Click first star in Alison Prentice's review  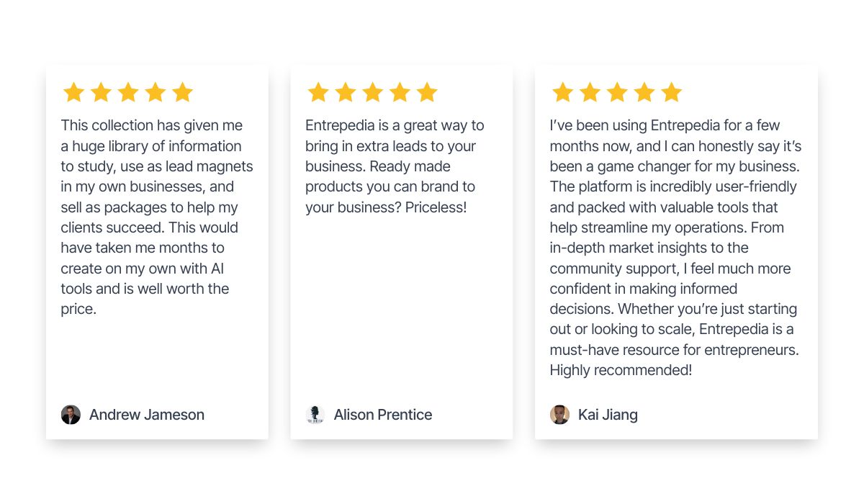318,92
